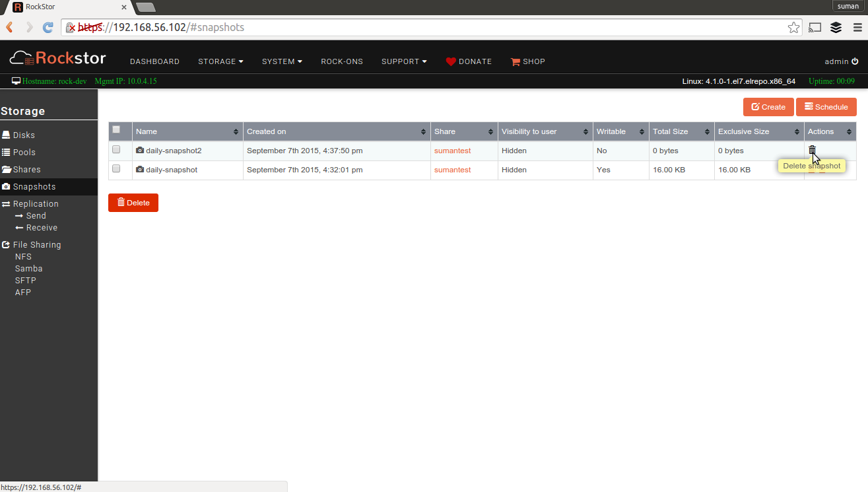Sort by Visibility to user column
The height and width of the screenshot is (492, 868).
point(545,131)
